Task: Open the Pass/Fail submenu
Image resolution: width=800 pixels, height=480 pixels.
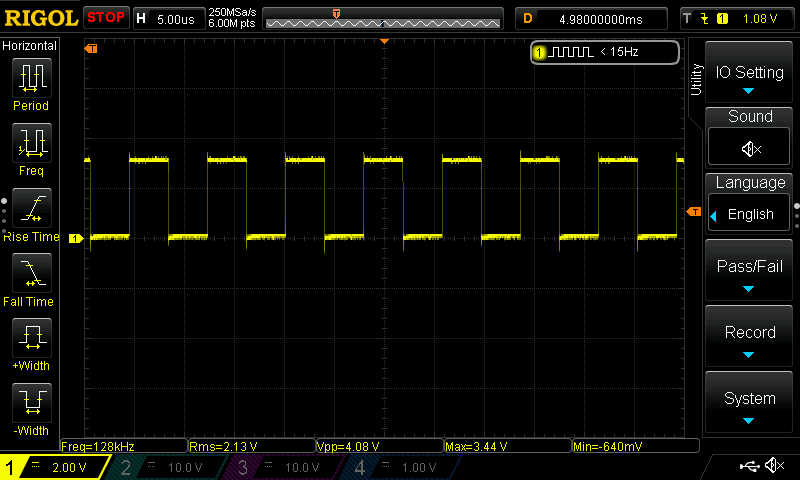Action: click(749, 270)
